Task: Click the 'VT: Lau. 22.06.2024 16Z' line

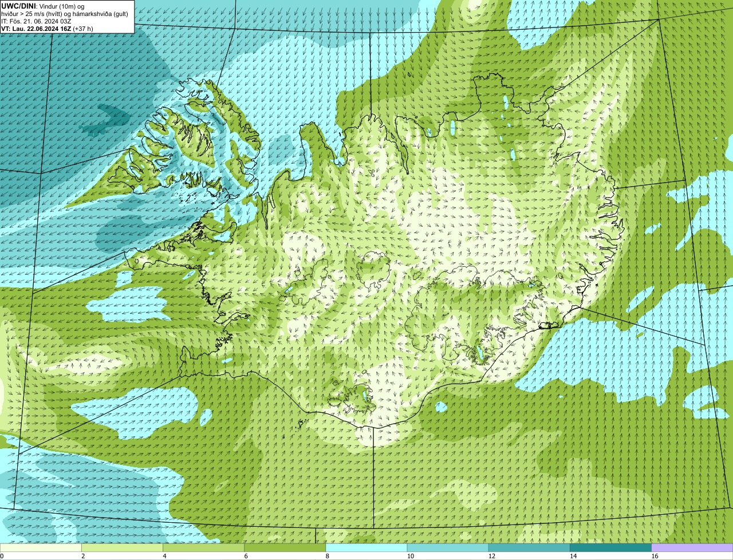Action: click(36, 29)
